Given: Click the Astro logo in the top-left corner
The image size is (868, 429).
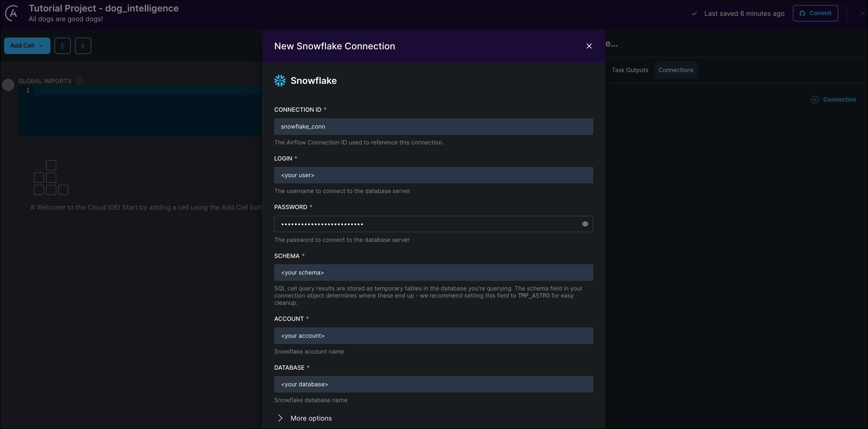Looking at the screenshot, I should coord(11,13).
